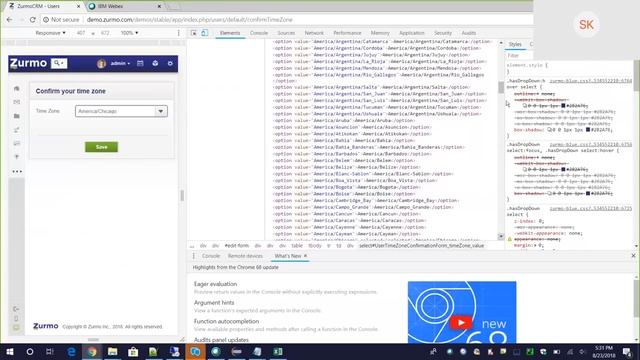Open the Responsive device dropdown
Viewport: 640px width, 360px height.
[x=50, y=33]
